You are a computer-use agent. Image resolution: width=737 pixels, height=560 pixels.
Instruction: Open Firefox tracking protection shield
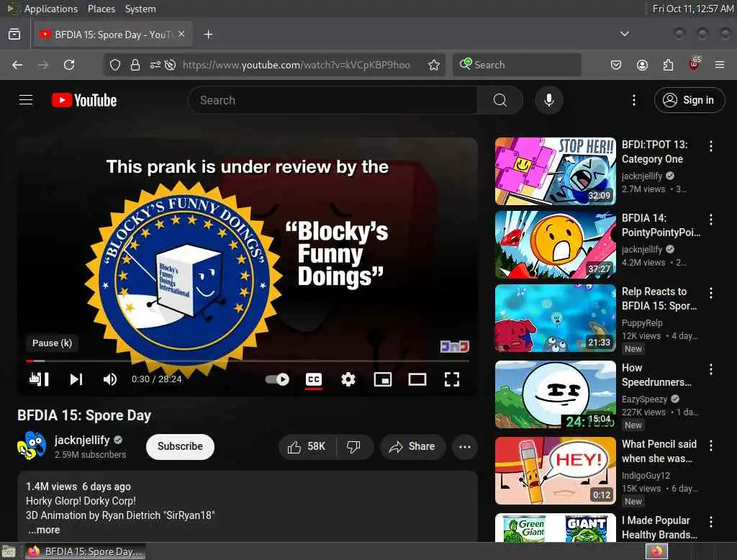(114, 65)
